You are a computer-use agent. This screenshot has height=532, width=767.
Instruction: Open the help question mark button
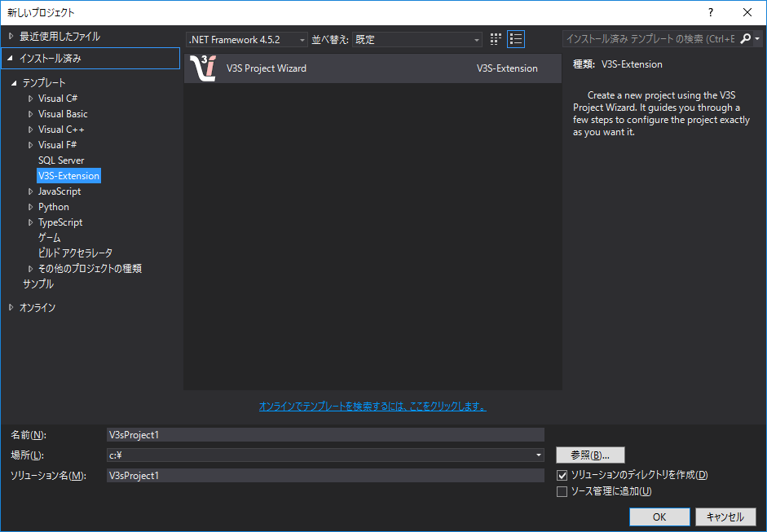[711, 13]
